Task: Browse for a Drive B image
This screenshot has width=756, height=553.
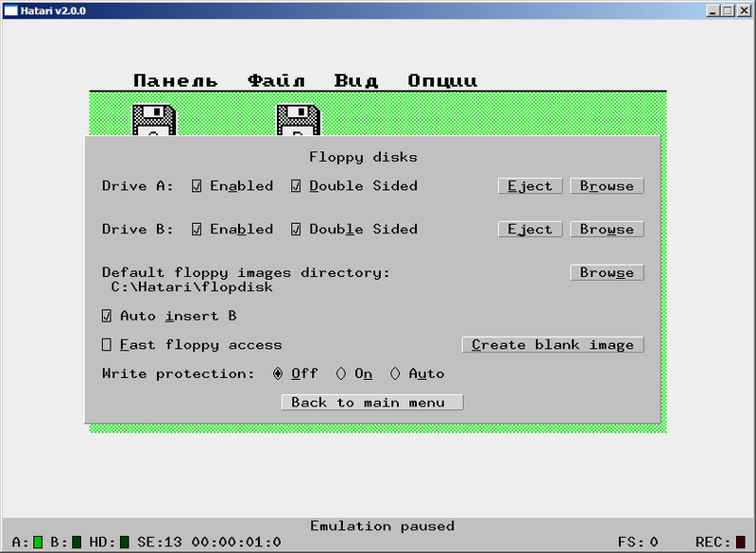Action: coord(607,230)
